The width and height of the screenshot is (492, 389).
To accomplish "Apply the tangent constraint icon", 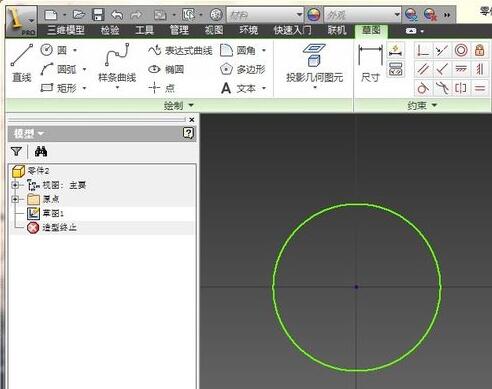I will 423,88.
